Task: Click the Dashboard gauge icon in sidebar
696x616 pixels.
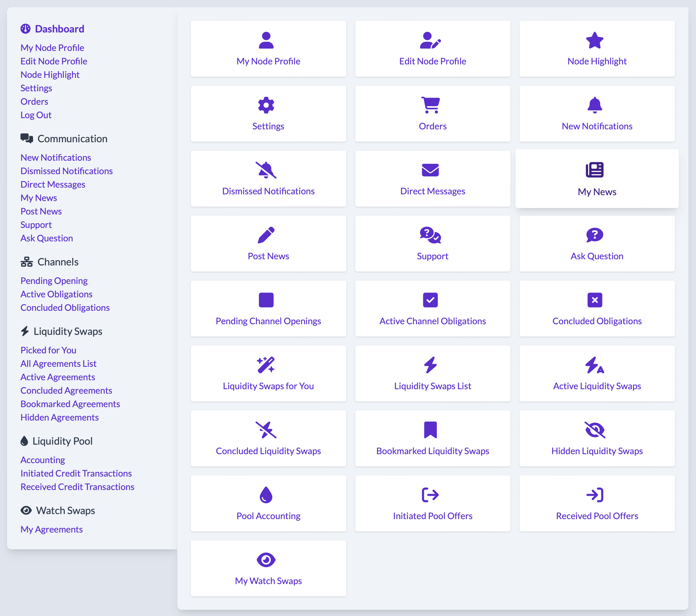Action: (25, 29)
